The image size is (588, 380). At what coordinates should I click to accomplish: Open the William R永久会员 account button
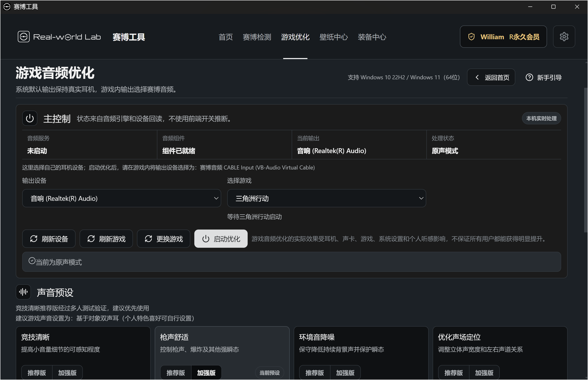point(503,37)
